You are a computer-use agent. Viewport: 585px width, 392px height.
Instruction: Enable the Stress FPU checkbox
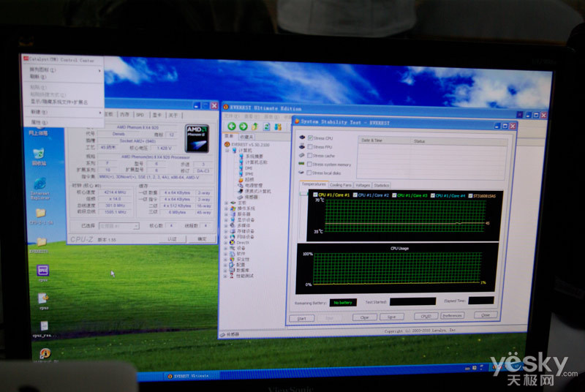[x=310, y=146]
